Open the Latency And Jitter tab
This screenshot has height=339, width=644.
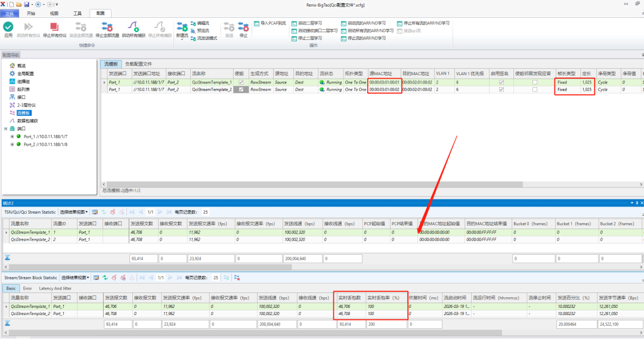coord(55,288)
